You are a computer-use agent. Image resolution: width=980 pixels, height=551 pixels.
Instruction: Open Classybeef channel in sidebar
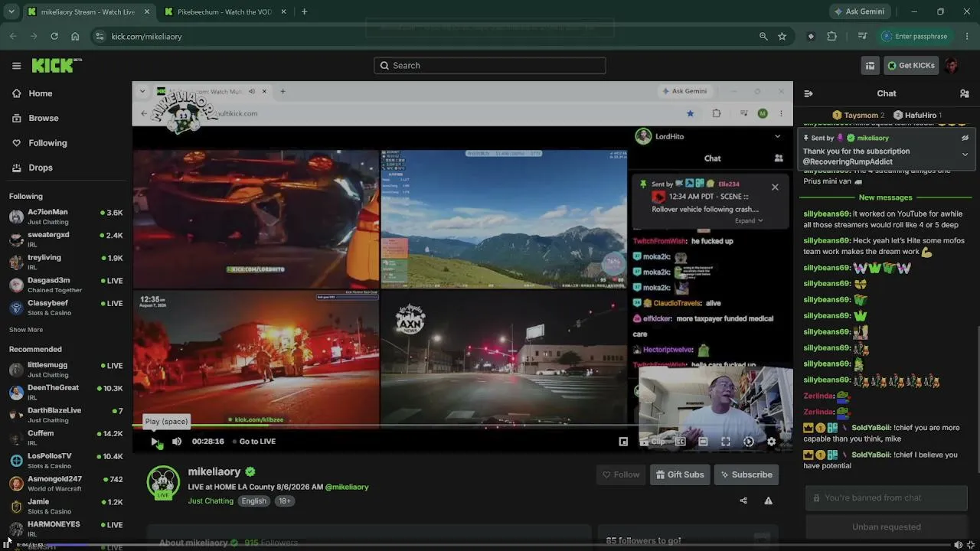pyautogui.click(x=66, y=308)
